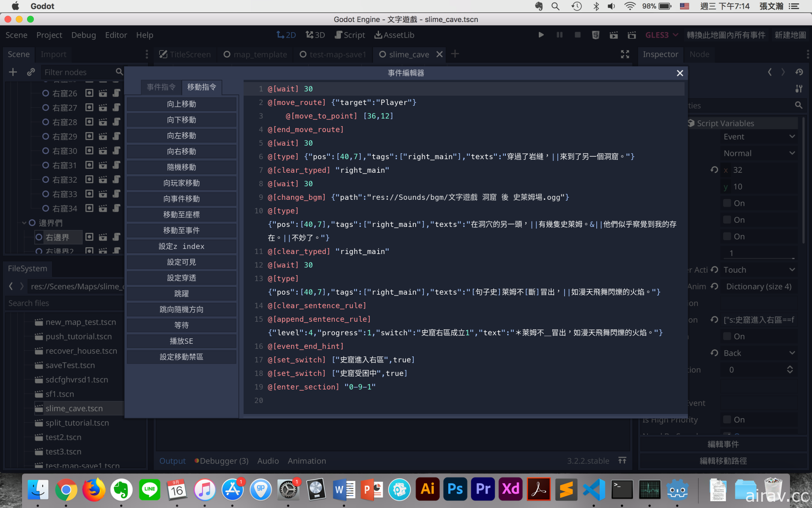Viewport: 812px width, 508px height.
Task: Open the AssetLib workspace
Action: click(x=394, y=35)
